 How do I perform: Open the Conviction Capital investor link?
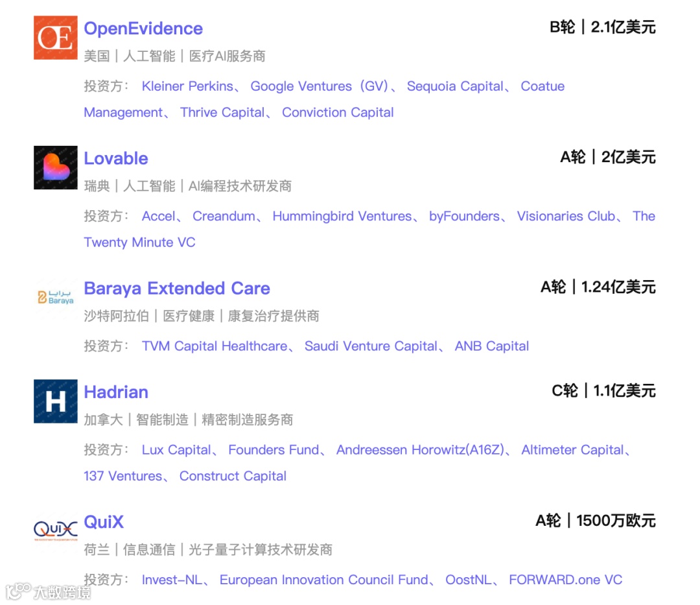point(338,113)
